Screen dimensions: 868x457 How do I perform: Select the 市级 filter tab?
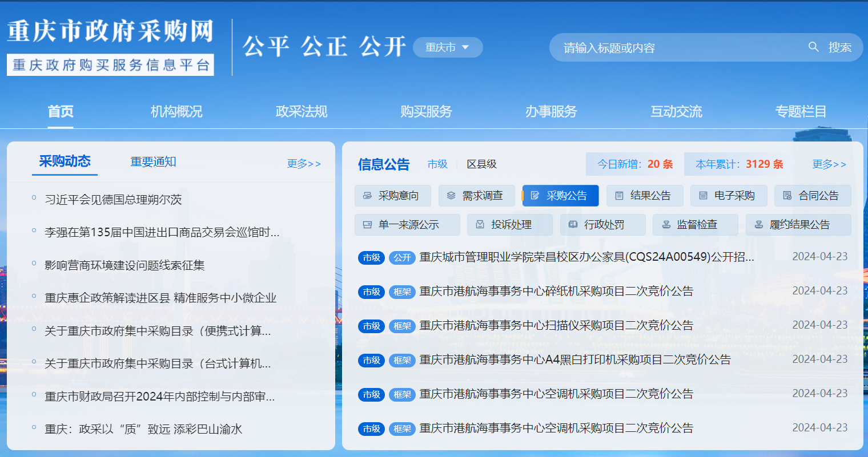point(437,164)
